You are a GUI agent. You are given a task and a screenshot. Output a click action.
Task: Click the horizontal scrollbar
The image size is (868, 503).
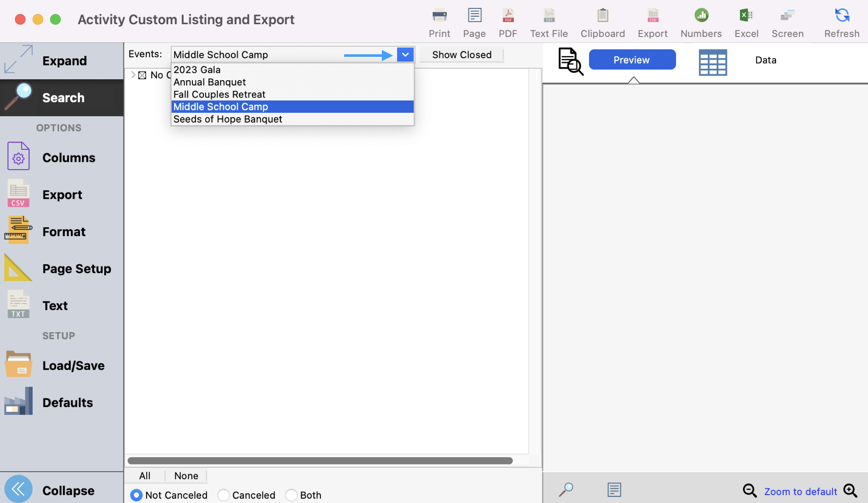[x=320, y=461]
